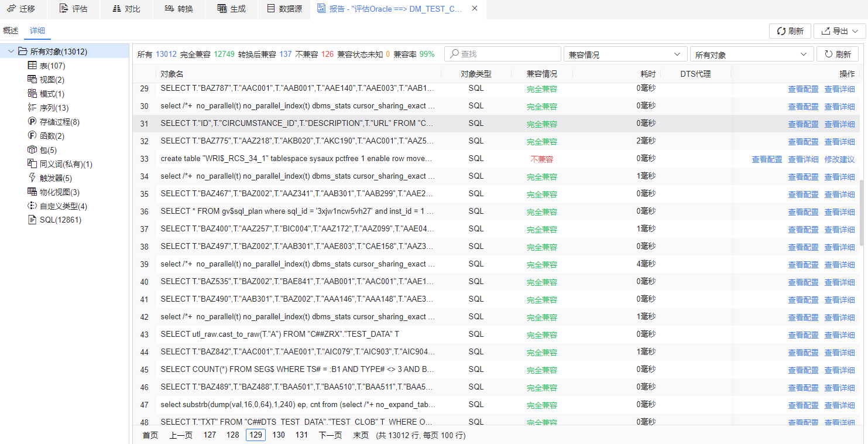Switch to the 概述 tab
Screen dimensions: 868x444
pyautogui.click(x=11, y=30)
